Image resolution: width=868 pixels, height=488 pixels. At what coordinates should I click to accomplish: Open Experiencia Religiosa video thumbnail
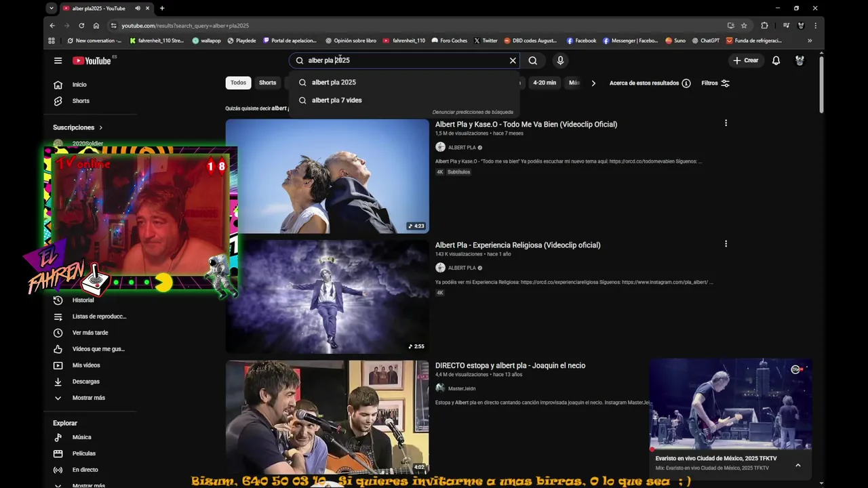click(328, 297)
